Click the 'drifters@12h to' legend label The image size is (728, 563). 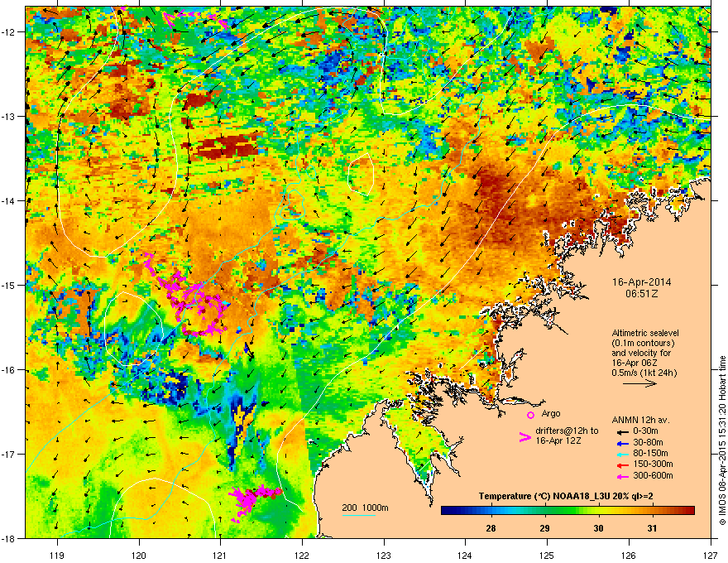click(x=567, y=431)
